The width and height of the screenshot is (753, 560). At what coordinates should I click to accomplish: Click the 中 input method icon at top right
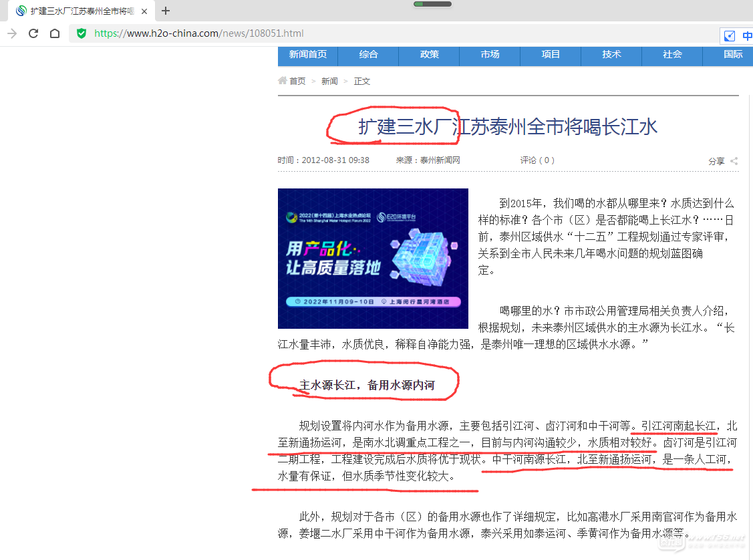747,36
